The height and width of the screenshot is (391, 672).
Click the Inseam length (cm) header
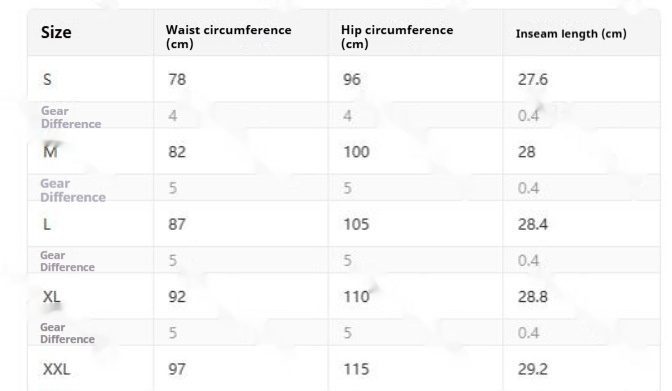[571, 33]
